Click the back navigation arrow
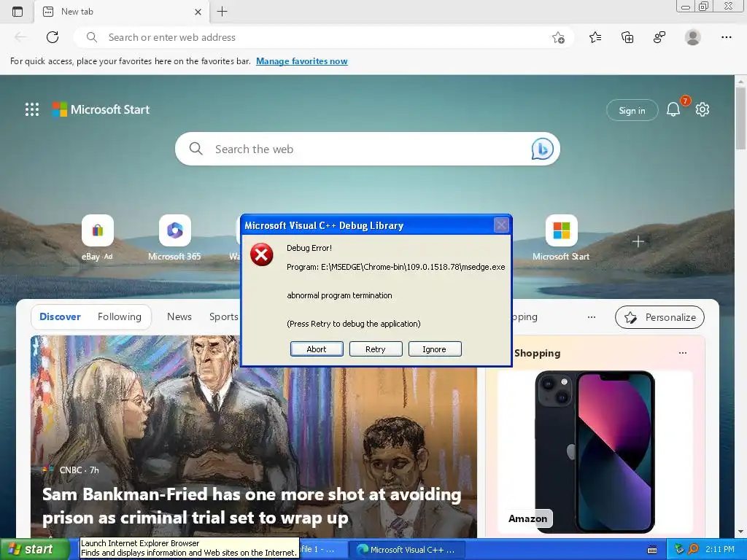 (20, 37)
